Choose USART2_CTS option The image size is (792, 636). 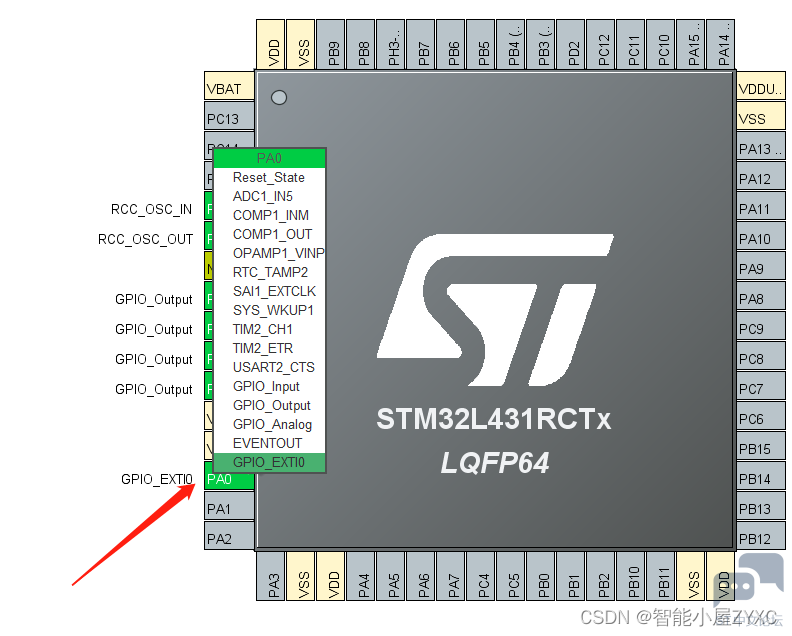coord(269,367)
